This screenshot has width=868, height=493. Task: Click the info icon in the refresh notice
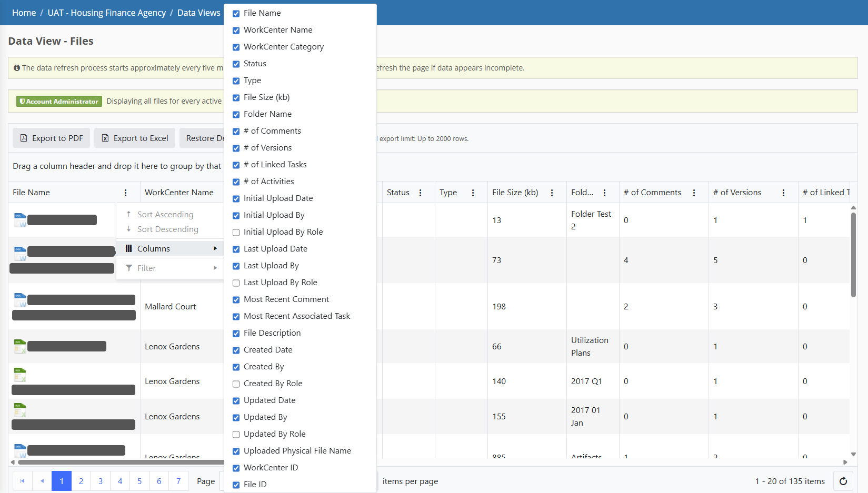tap(17, 68)
